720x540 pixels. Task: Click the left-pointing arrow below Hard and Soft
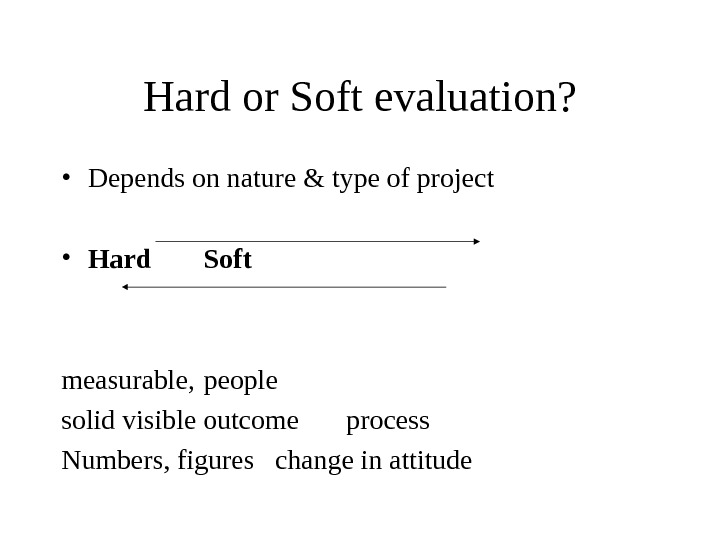tap(284, 287)
